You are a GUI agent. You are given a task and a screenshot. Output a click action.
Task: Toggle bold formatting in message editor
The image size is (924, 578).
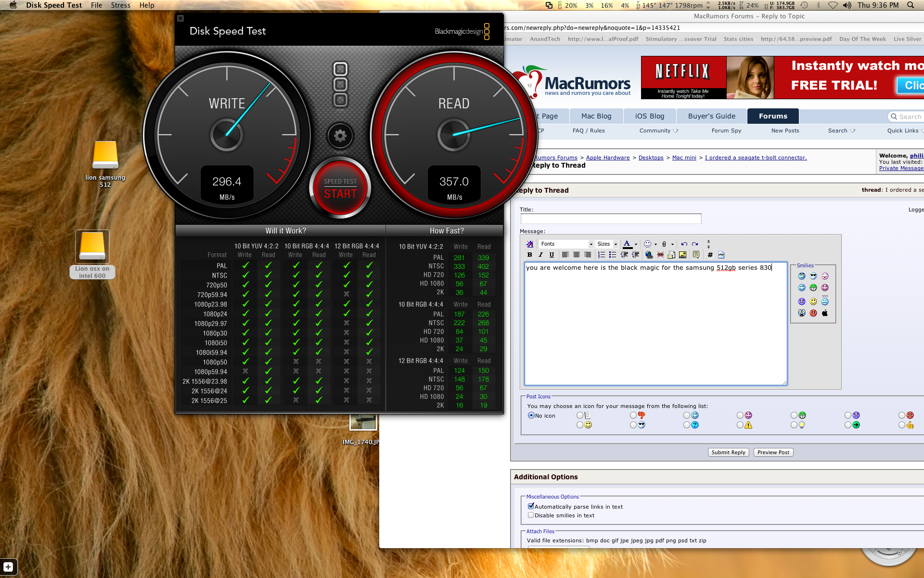pyautogui.click(x=529, y=255)
